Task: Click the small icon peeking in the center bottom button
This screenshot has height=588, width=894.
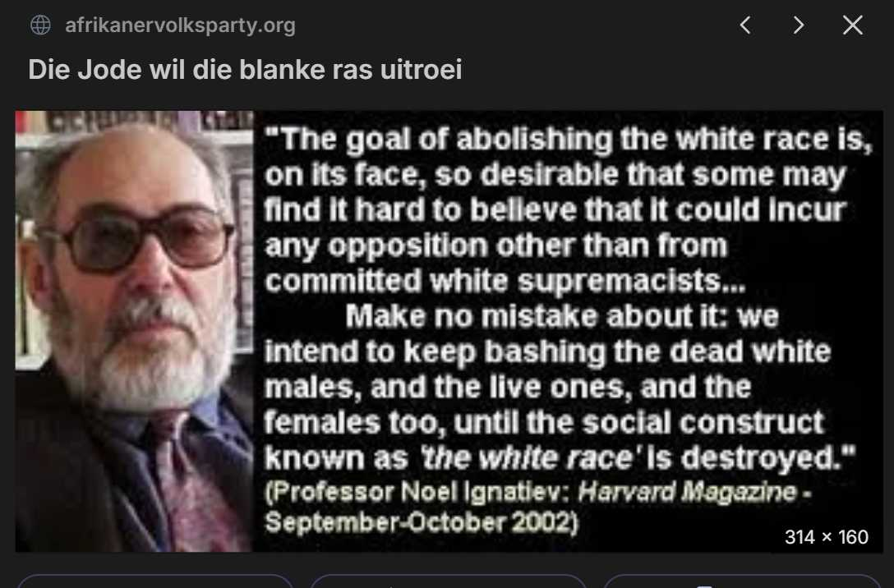Action: coord(390,586)
